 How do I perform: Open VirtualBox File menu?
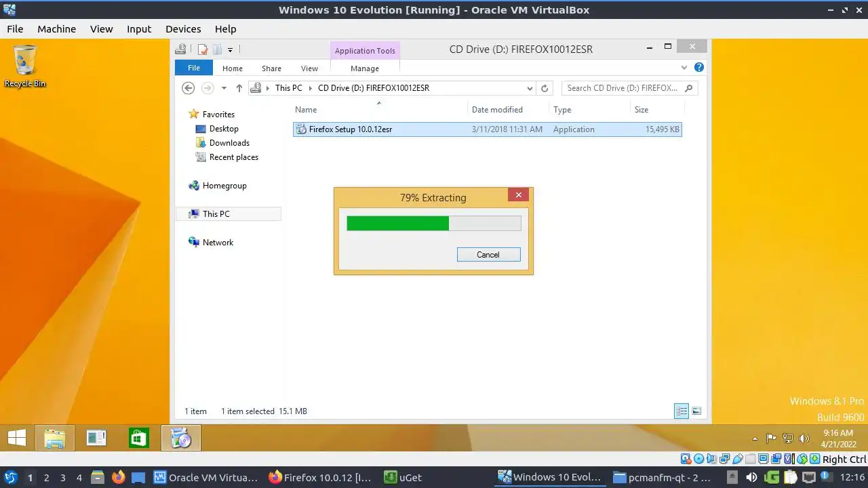tap(15, 29)
